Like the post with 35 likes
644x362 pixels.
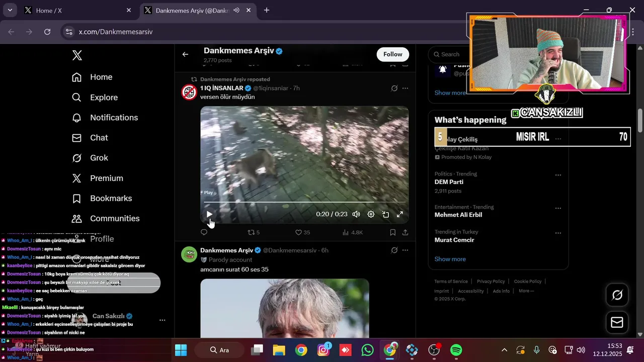[302, 232]
